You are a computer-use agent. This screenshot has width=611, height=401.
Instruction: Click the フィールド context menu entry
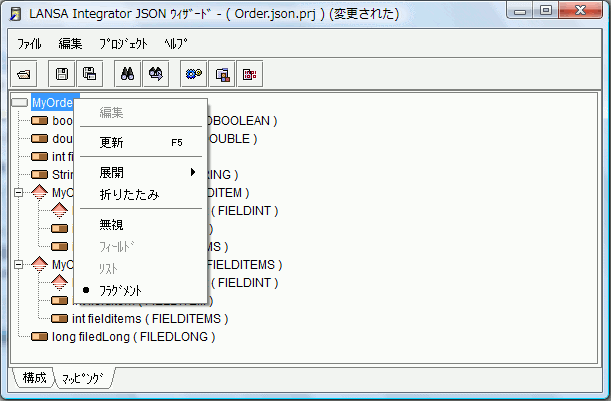coord(140,246)
